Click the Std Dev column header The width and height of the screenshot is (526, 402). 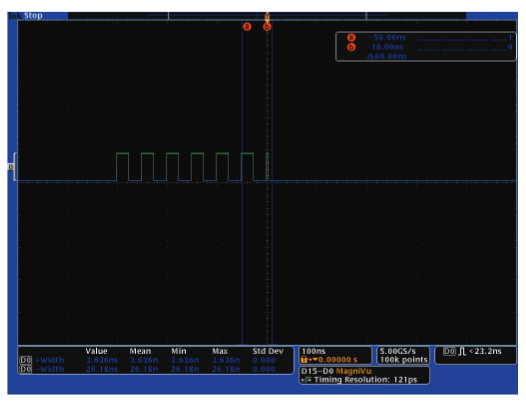coord(268,351)
